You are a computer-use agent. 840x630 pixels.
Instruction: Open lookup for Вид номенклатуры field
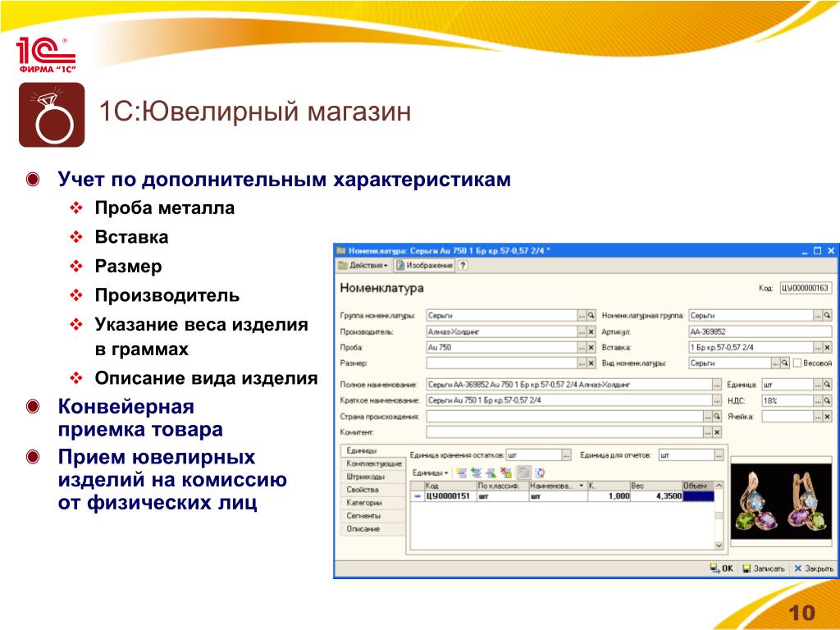coord(785,363)
